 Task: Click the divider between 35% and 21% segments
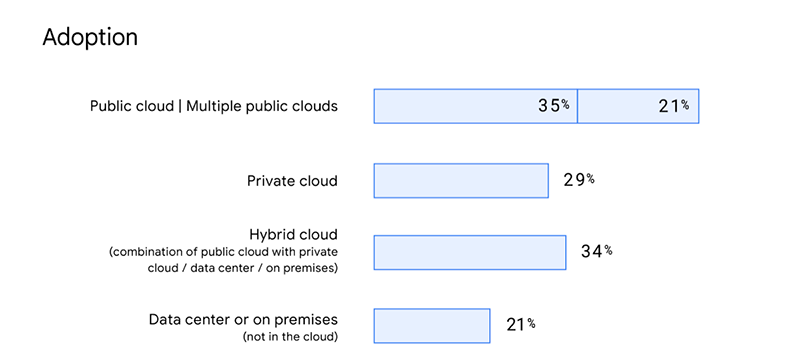(578, 106)
